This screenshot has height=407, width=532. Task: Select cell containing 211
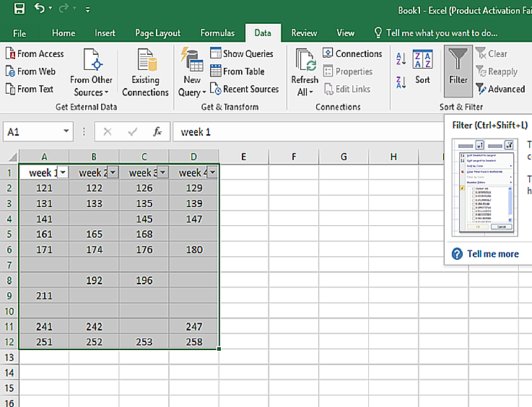(44, 296)
